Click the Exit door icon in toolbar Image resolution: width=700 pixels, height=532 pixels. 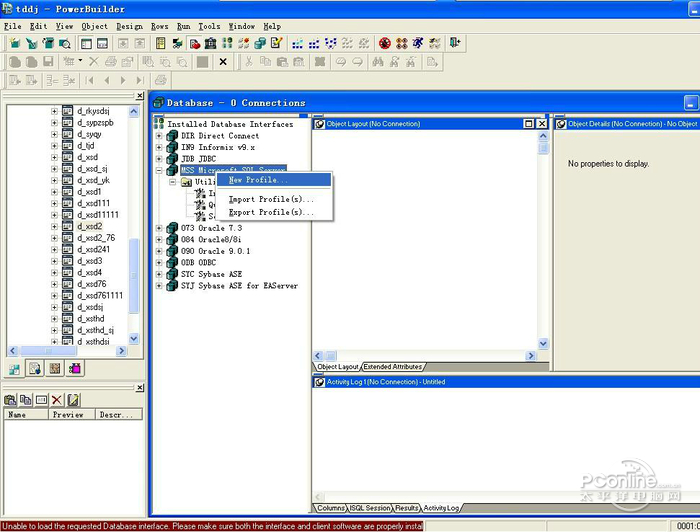(456, 43)
